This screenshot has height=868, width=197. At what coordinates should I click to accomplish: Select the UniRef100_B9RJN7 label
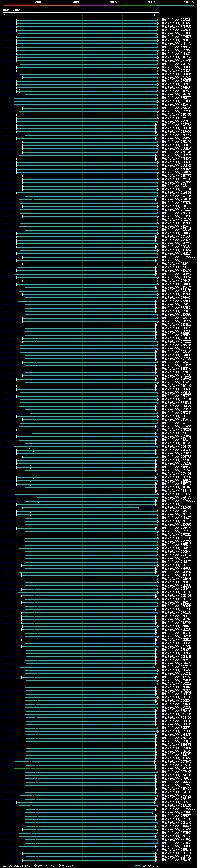tap(176, 94)
